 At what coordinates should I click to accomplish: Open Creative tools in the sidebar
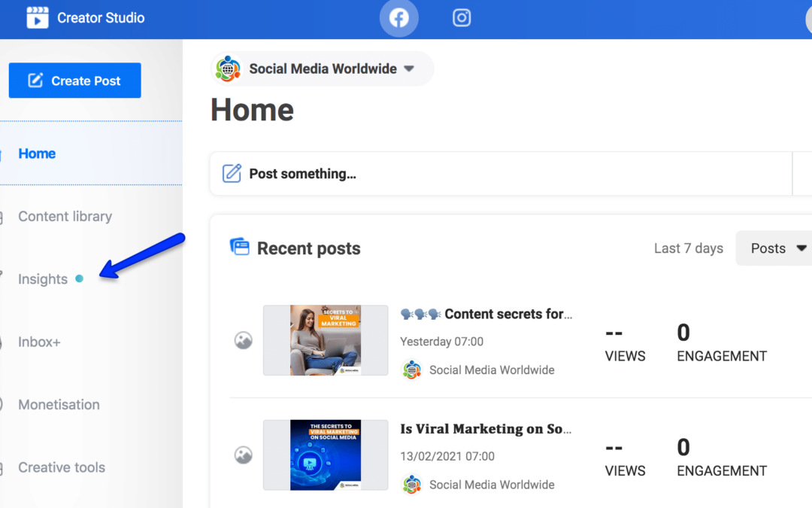coord(62,467)
